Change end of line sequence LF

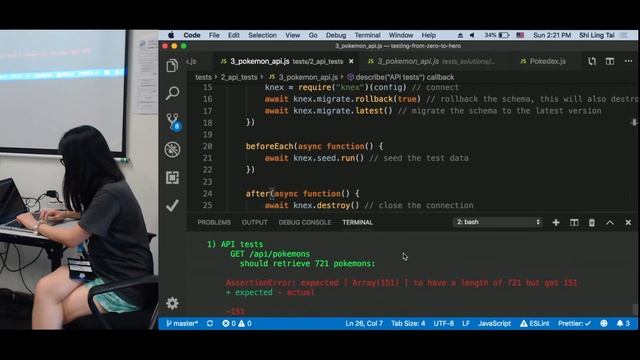pyautogui.click(x=466, y=323)
